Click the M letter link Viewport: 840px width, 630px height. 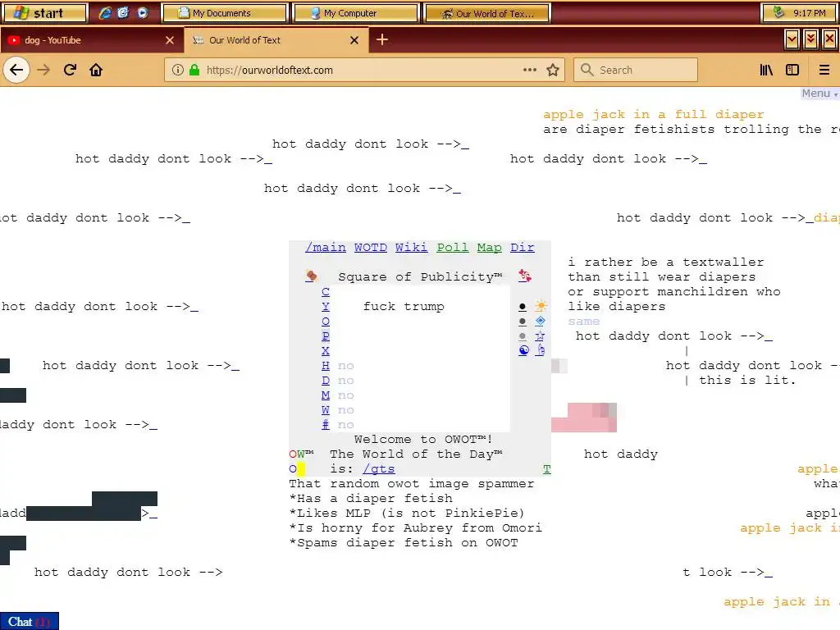(x=325, y=395)
